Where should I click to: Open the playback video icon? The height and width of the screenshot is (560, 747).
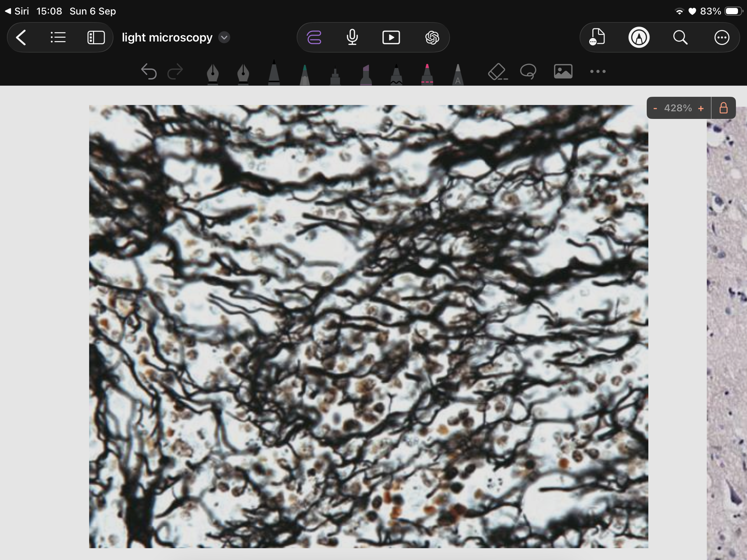click(391, 37)
